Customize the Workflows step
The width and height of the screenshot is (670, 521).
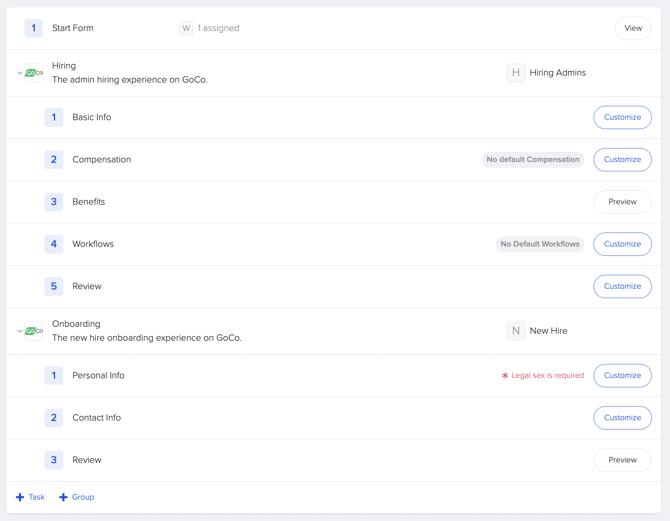pyautogui.click(x=622, y=244)
